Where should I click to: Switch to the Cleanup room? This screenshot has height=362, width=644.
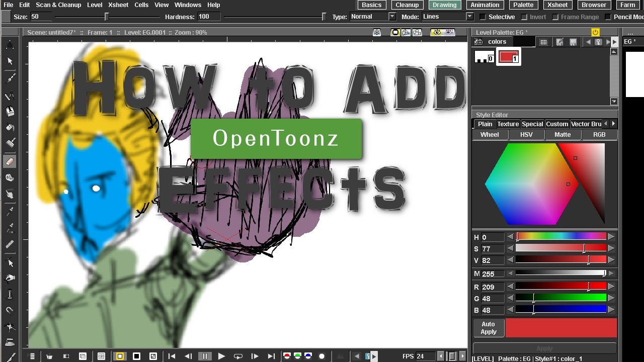click(x=407, y=5)
